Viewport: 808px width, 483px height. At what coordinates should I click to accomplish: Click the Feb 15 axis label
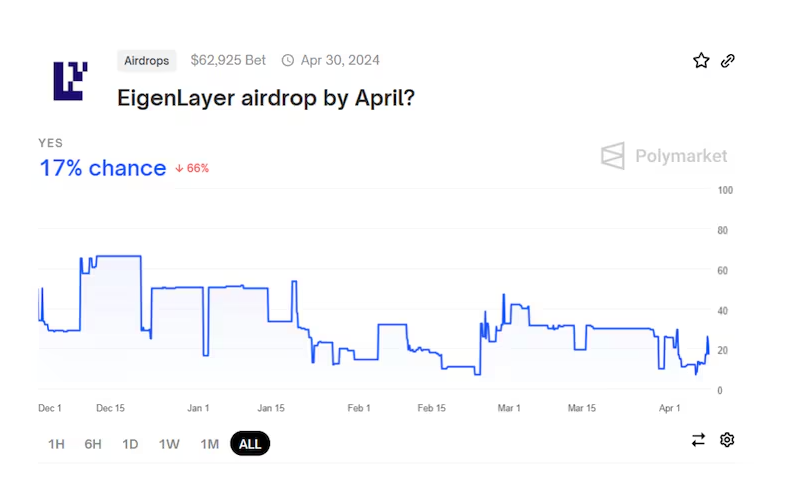tap(431, 408)
